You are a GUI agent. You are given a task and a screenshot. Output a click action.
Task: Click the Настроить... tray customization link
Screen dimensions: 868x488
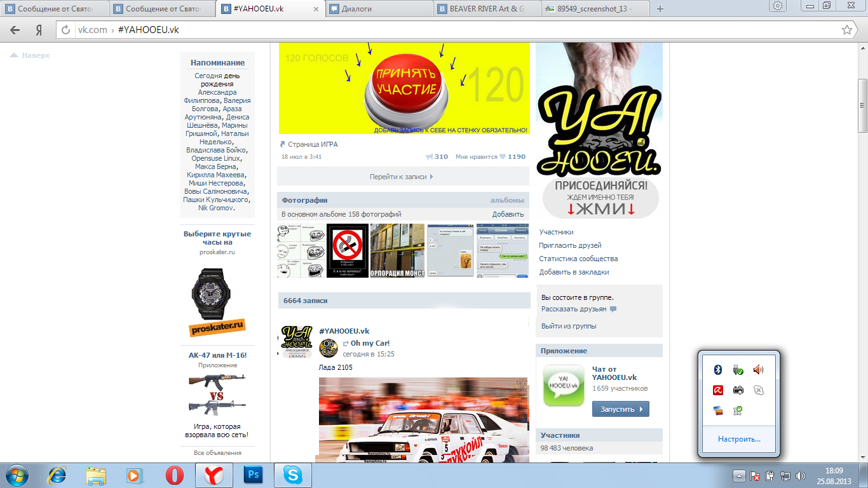(739, 439)
